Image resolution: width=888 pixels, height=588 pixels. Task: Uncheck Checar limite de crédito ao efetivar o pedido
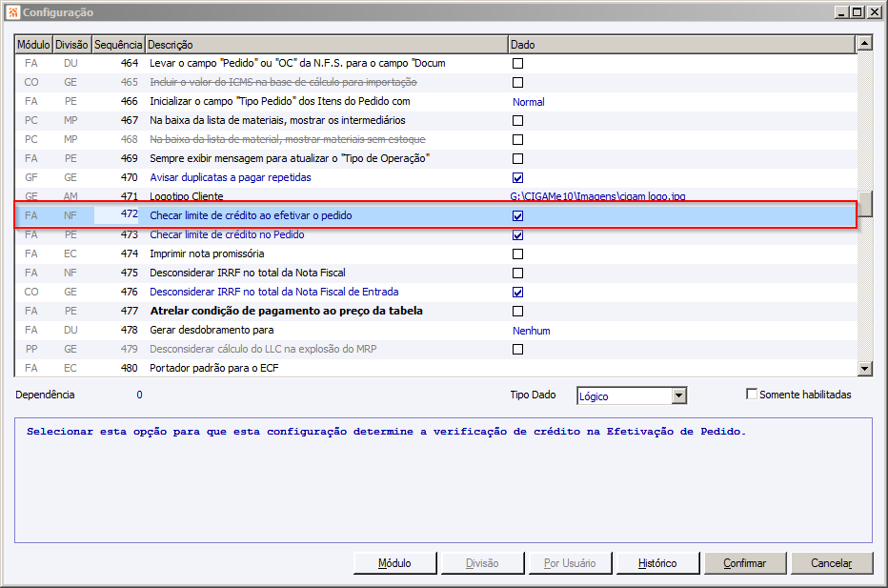517,215
